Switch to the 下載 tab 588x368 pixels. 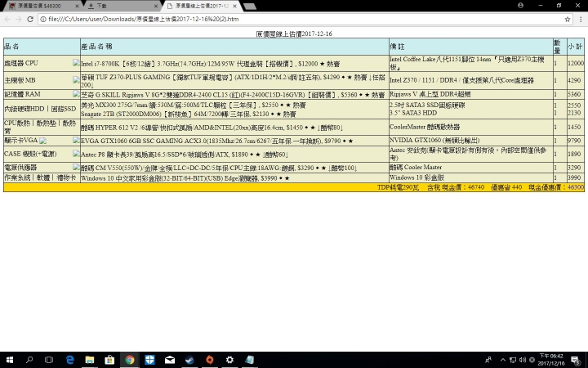(122, 6)
